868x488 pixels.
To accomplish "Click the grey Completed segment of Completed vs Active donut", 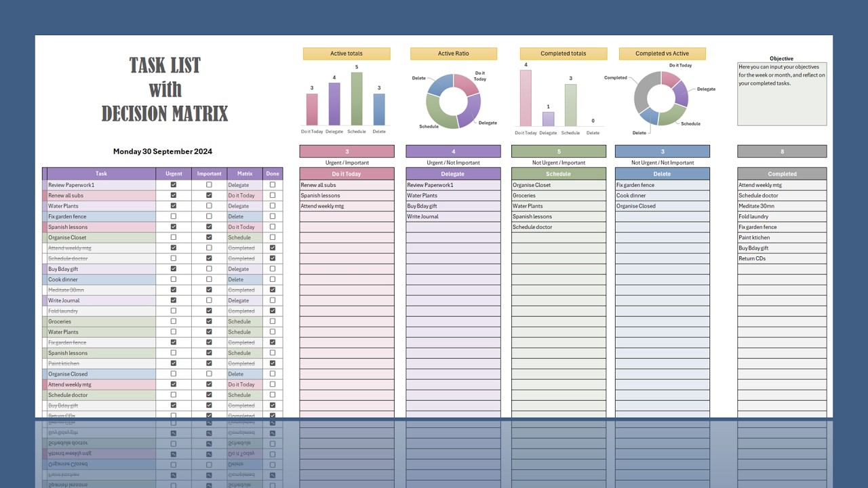I will [643, 91].
